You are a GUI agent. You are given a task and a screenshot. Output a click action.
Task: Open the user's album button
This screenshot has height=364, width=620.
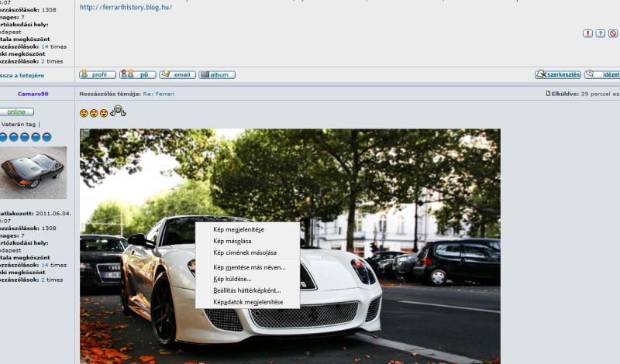(x=217, y=75)
